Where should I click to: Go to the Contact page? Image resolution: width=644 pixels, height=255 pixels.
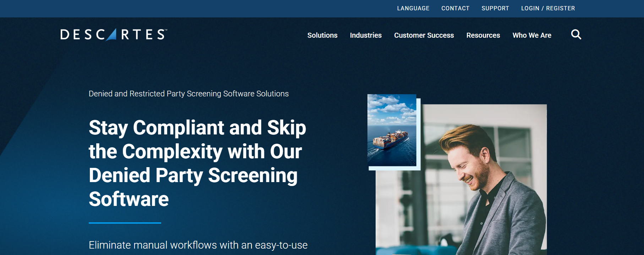point(455,8)
